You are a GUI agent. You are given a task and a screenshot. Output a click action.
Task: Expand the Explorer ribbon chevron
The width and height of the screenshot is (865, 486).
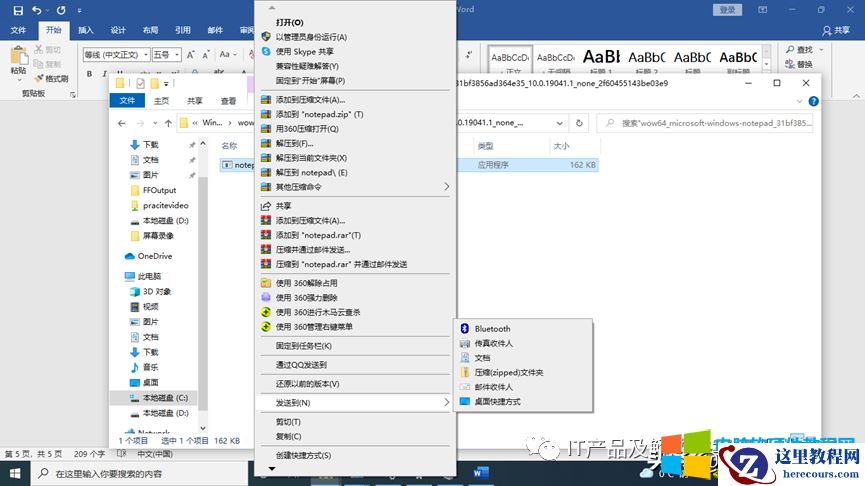799,102
